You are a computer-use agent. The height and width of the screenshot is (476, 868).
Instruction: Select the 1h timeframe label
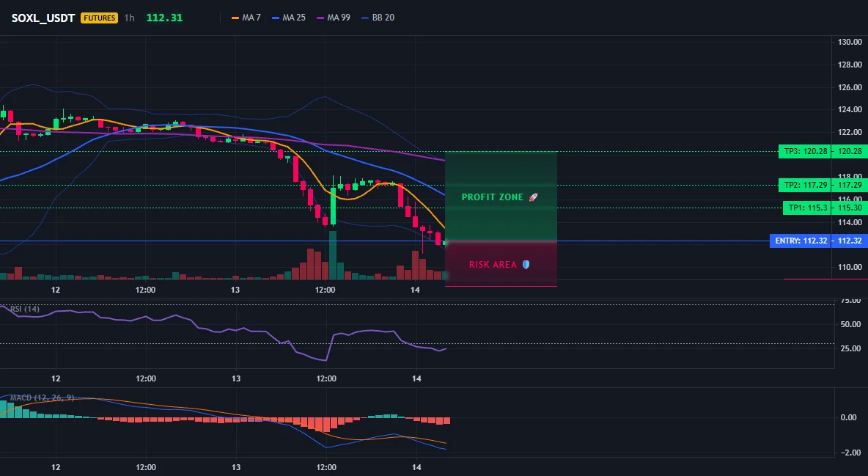tap(130, 18)
